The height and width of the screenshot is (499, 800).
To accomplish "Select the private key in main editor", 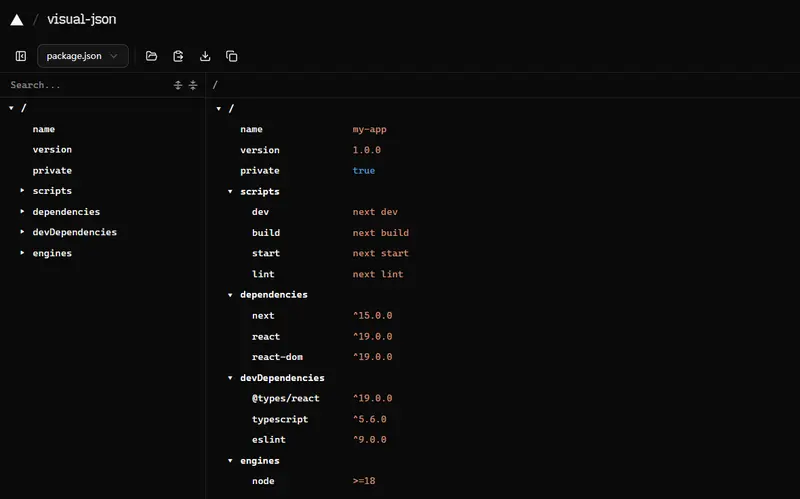I will click(260, 170).
